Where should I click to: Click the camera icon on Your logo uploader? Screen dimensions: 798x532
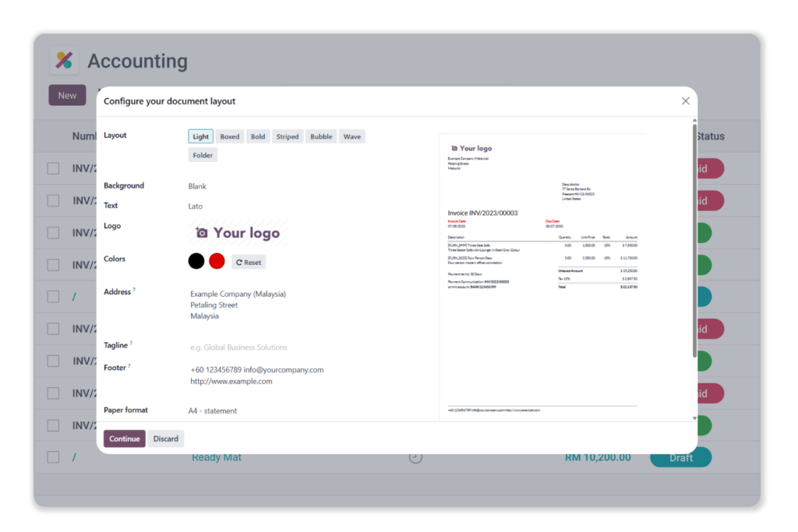pos(201,232)
